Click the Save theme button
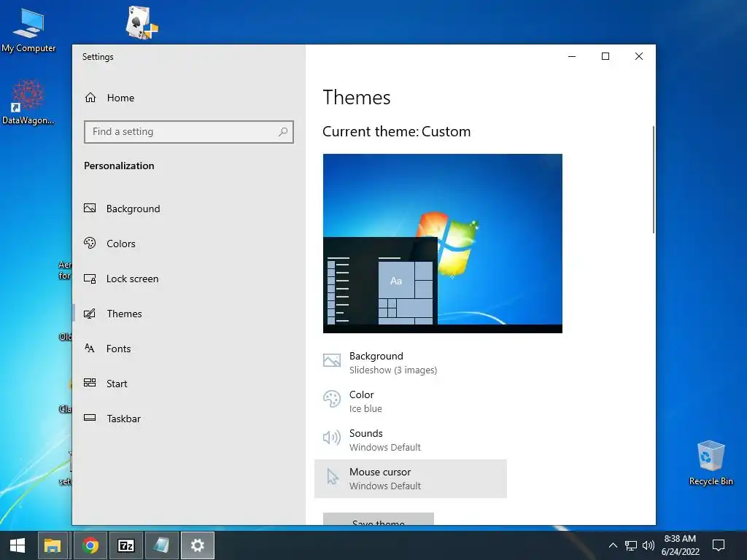Viewport: 747px width, 560px height. (x=379, y=519)
